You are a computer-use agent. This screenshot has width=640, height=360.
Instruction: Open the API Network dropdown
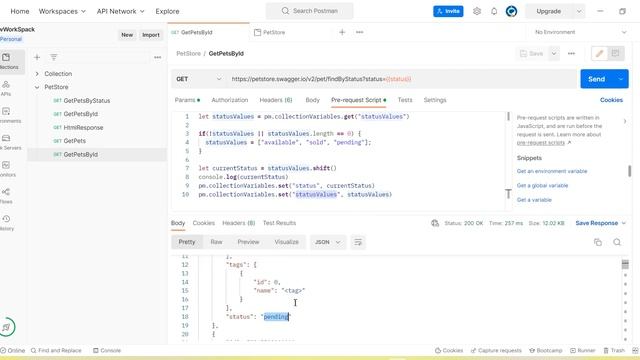120,11
